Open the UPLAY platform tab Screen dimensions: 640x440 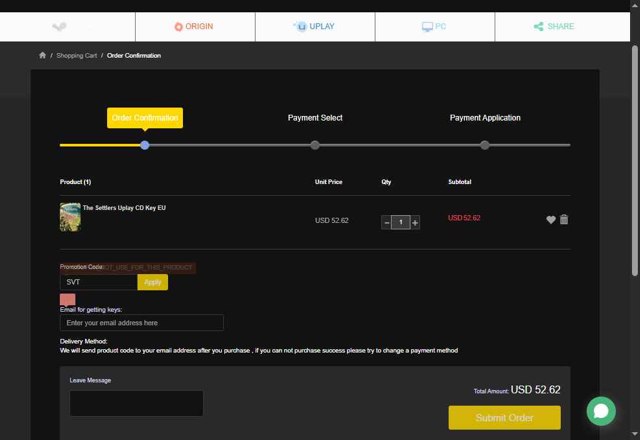tap(315, 27)
